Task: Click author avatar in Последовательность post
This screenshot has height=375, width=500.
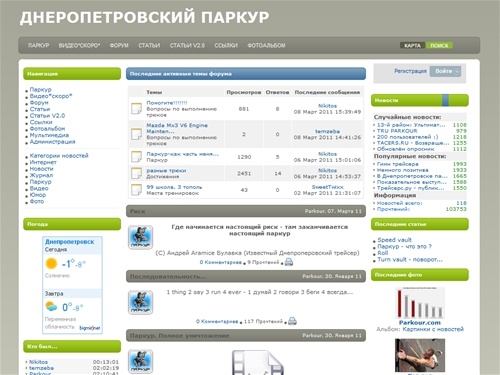Action: point(140,302)
